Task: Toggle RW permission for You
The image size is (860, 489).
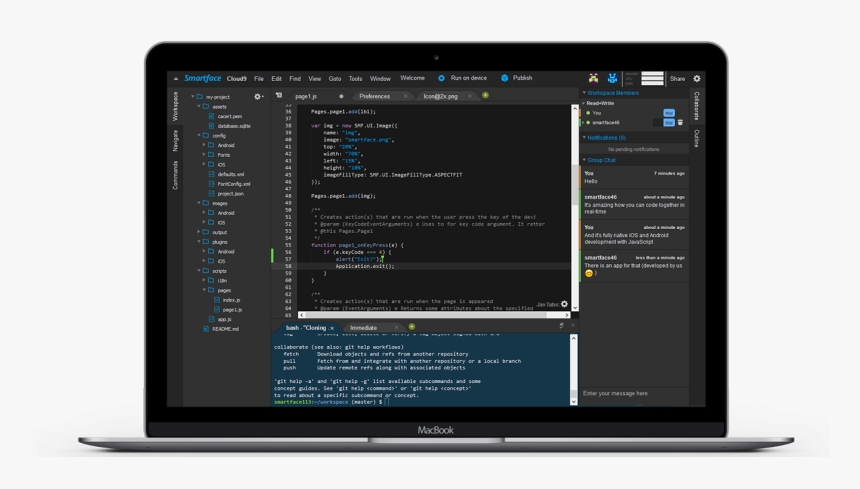Action: pyautogui.click(x=669, y=113)
